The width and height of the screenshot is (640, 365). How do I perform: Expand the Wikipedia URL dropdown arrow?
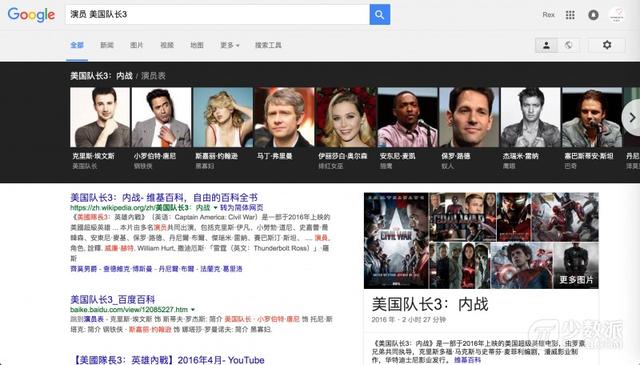click(x=216, y=208)
